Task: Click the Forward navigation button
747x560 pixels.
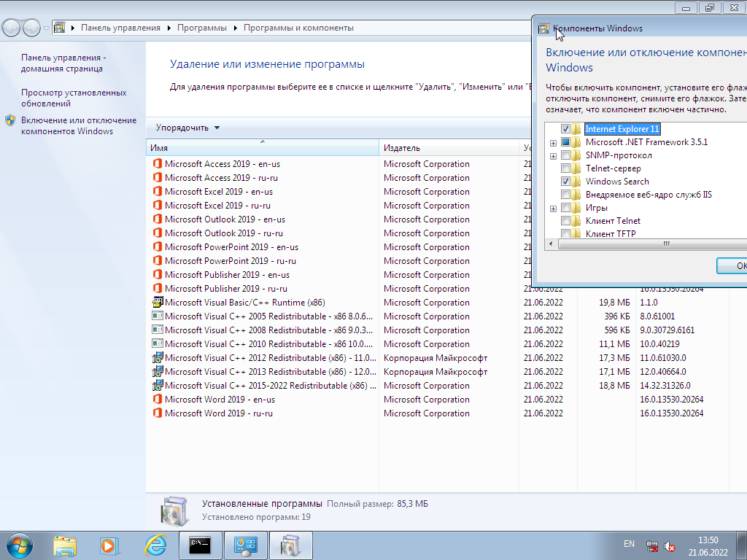Action: [31, 28]
